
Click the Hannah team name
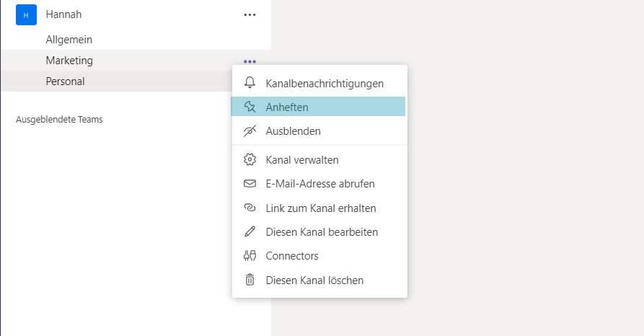(x=63, y=14)
